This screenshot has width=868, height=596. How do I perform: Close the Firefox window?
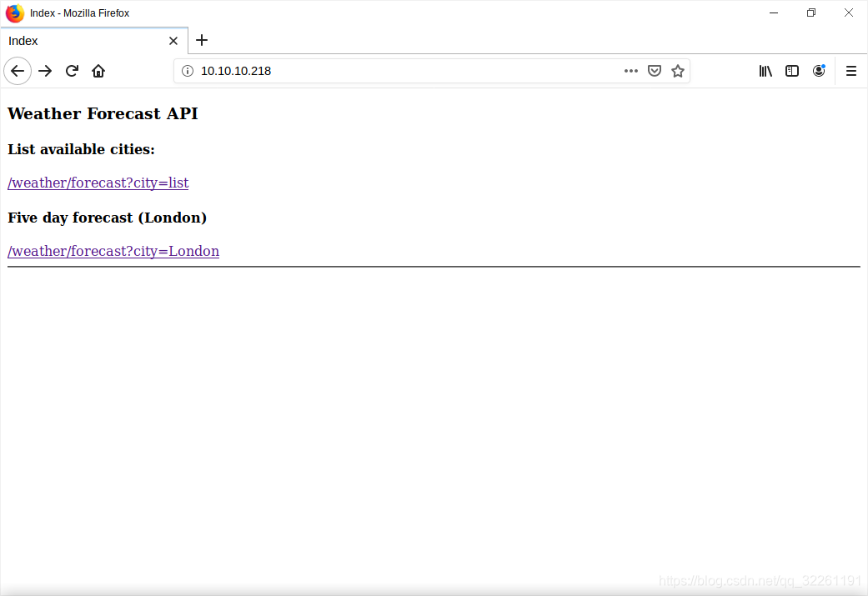[849, 13]
